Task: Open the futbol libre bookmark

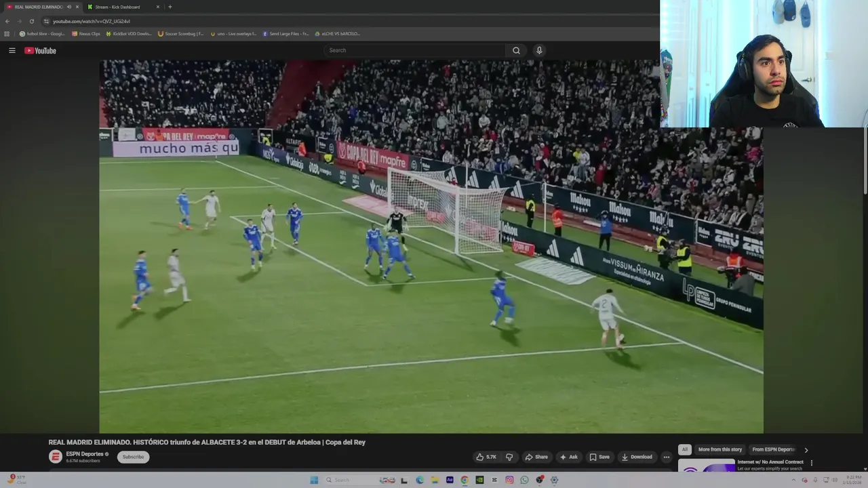Action: click(42, 34)
